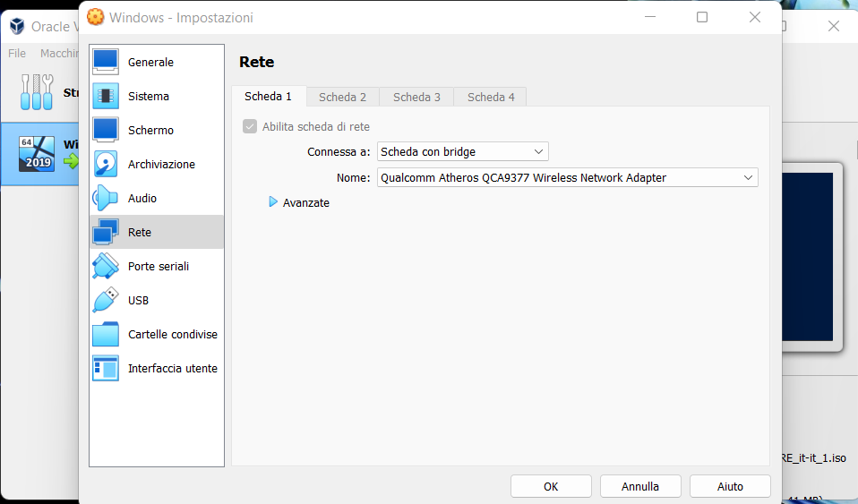858x504 pixels.
Task: Toggle Abilita scheda di rete checkbox
Action: 250,126
